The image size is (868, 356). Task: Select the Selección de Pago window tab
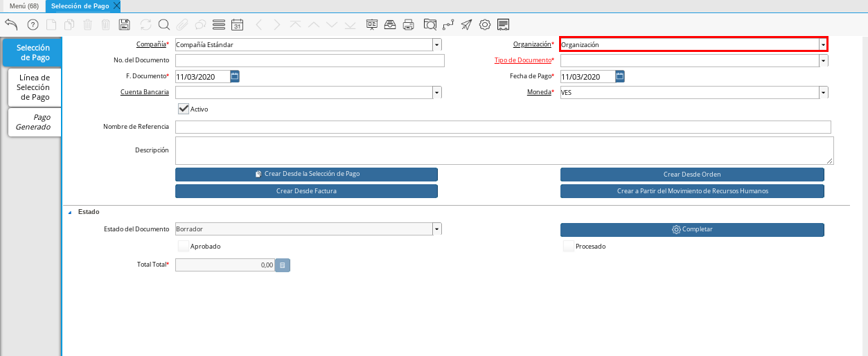80,6
